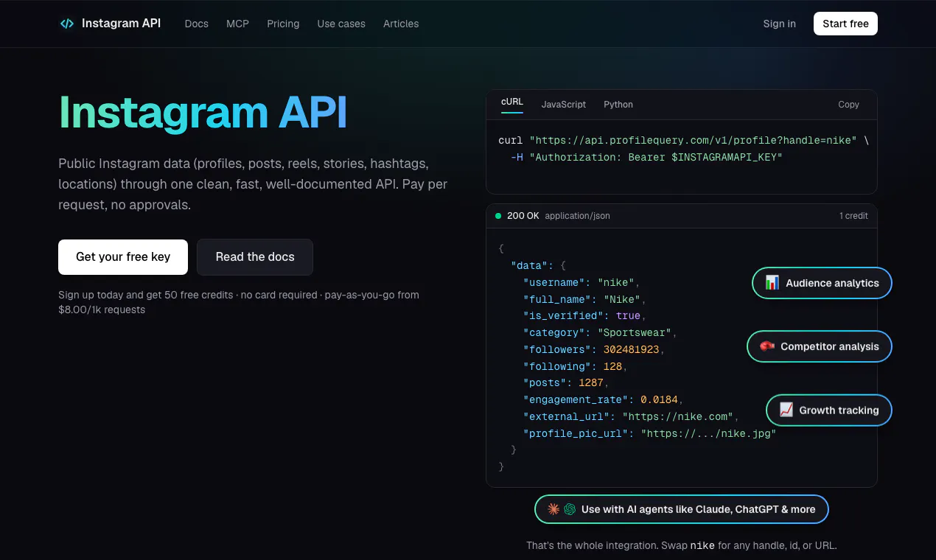Click the "That's the whole integration" caption
The width and height of the screenshot is (936, 560).
pyautogui.click(x=682, y=546)
